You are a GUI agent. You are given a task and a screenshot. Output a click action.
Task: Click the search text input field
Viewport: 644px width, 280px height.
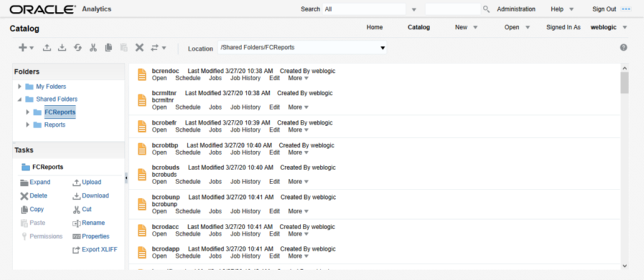click(453, 9)
